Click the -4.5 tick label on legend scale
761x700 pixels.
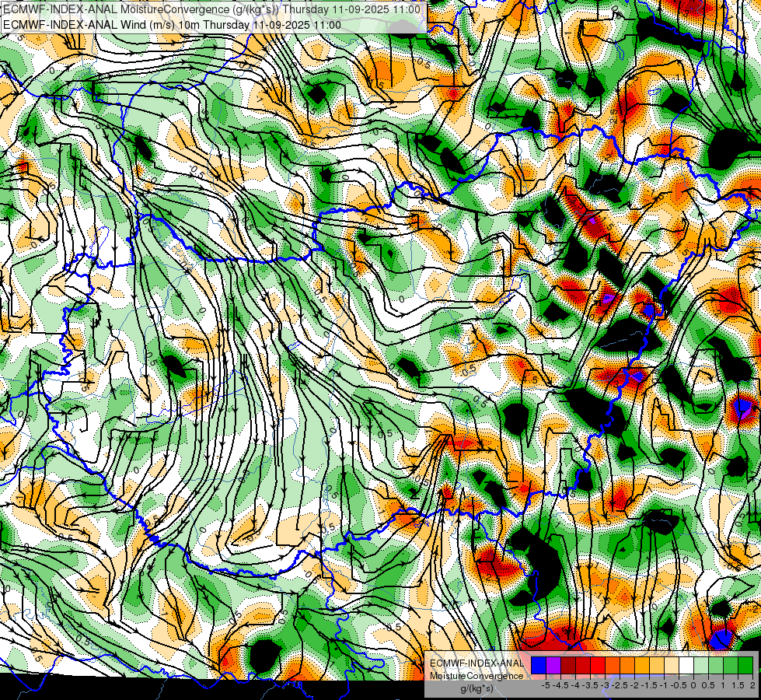click(560, 685)
